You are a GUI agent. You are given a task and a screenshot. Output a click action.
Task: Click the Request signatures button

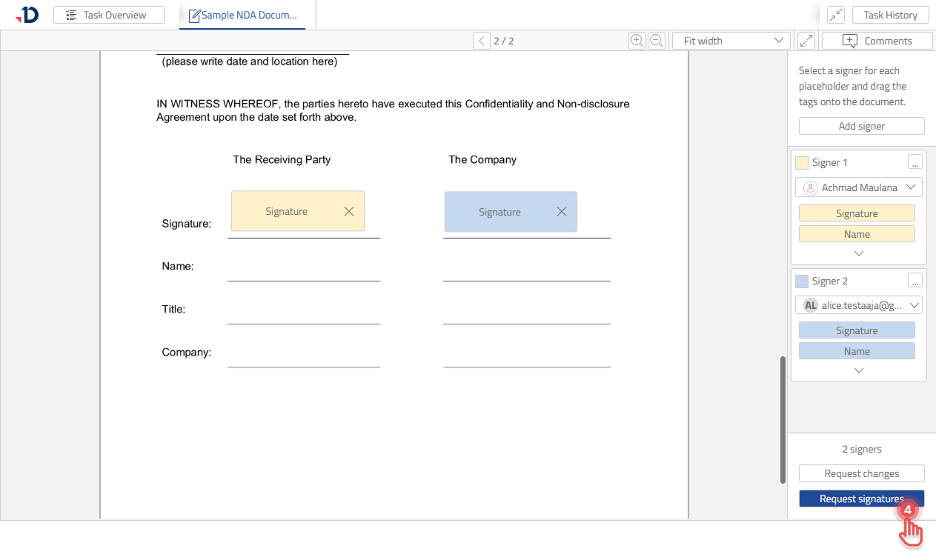tap(861, 499)
